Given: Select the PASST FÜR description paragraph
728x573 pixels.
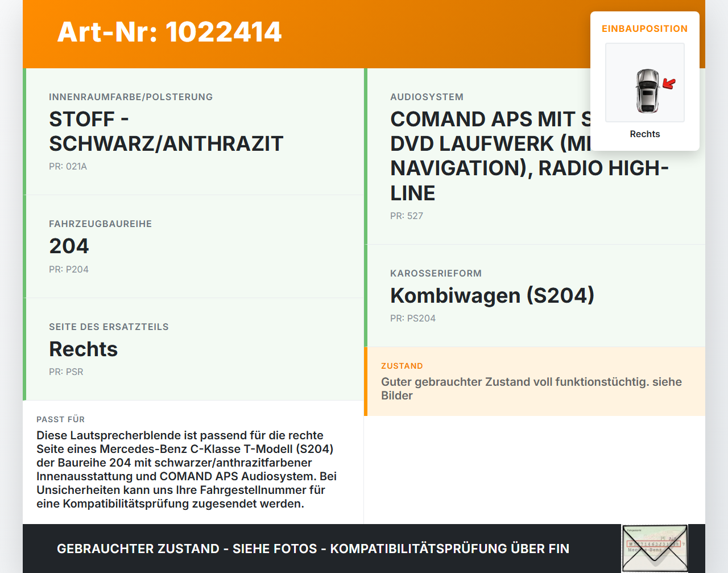Looking at the screenshot, I should [x=187, y=469].
